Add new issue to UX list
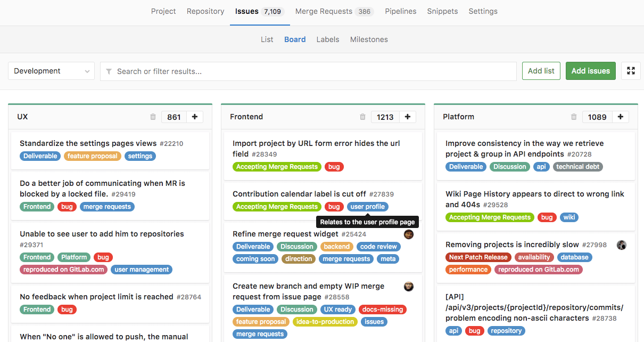The image size is (644, 342). coord(195,117)
